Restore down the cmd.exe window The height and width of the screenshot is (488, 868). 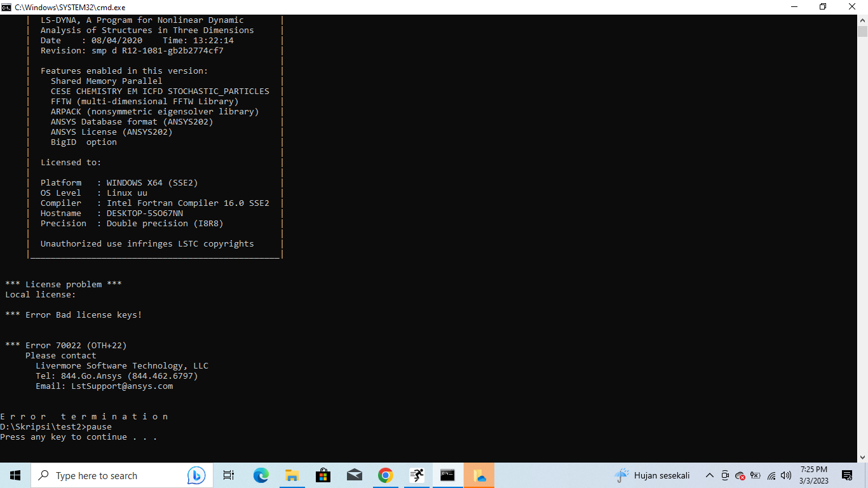coord(823,7)
